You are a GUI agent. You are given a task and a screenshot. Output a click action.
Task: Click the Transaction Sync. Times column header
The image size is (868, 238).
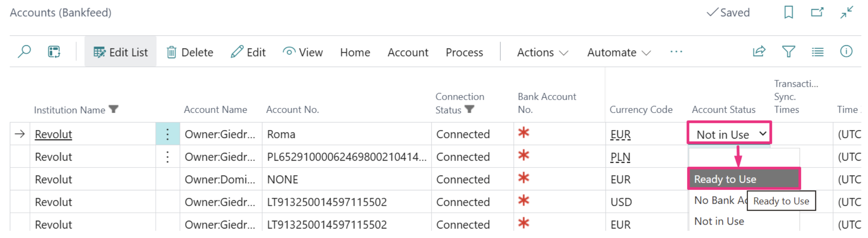point(796,97)
